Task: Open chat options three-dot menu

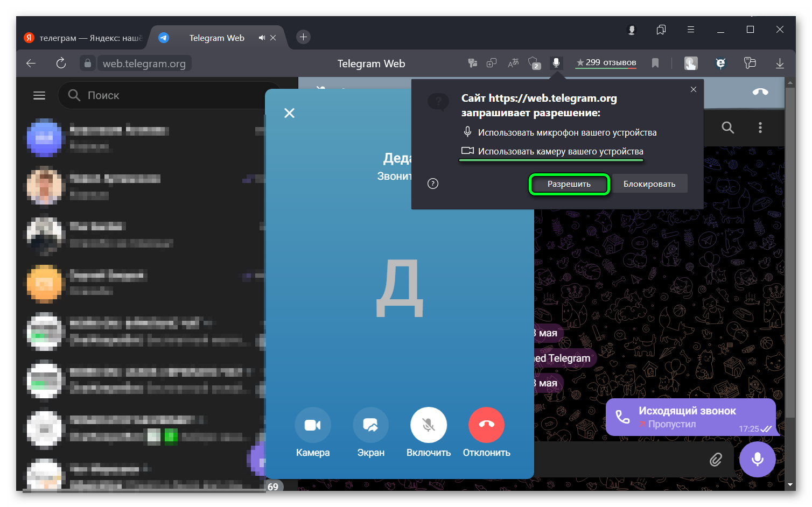Action: [760, 128]
